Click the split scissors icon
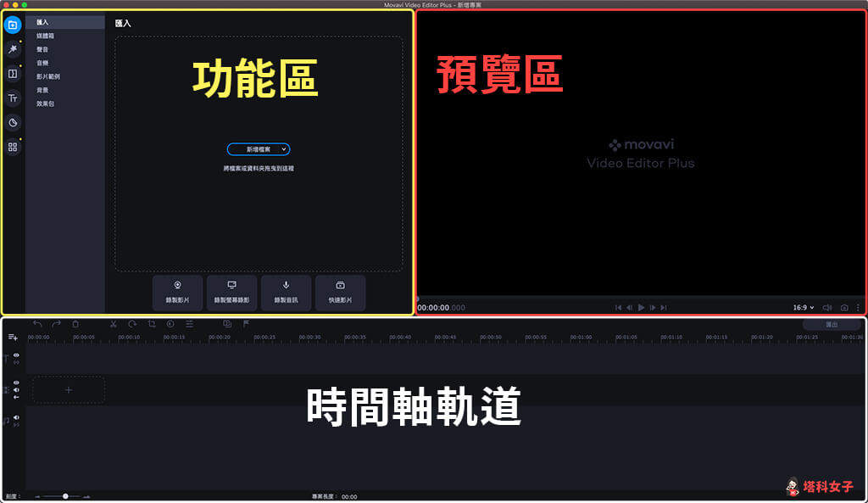 (113, 324)
